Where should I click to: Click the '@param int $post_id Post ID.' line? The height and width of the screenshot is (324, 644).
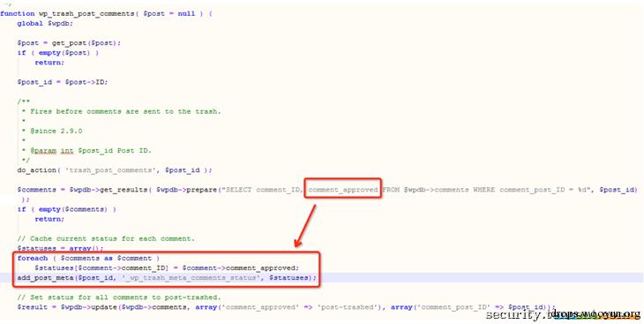tap(90, 150)
